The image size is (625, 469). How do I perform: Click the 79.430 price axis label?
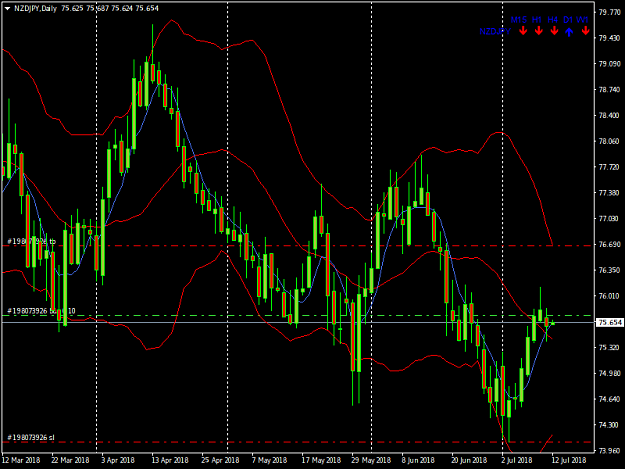[609, 38]
